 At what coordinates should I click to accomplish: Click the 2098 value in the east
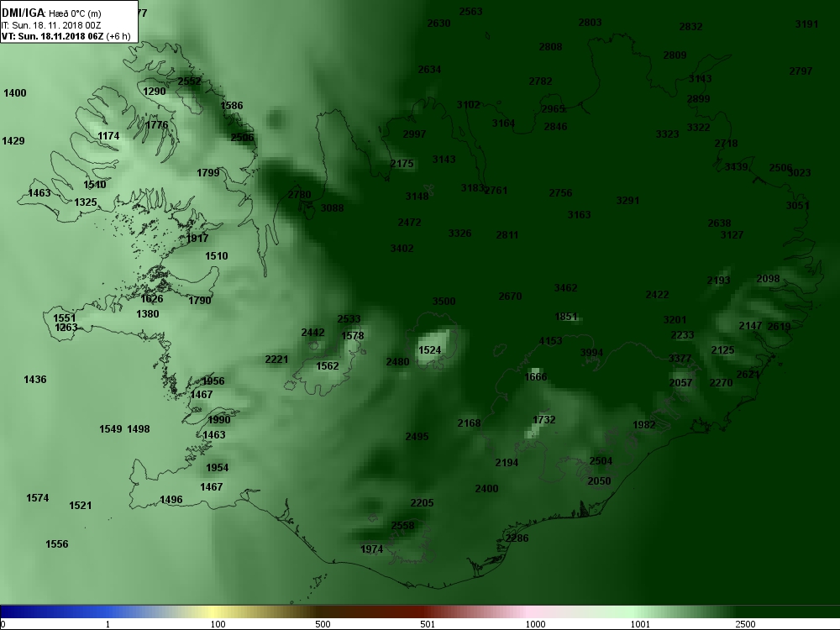(x=768, y=279)
